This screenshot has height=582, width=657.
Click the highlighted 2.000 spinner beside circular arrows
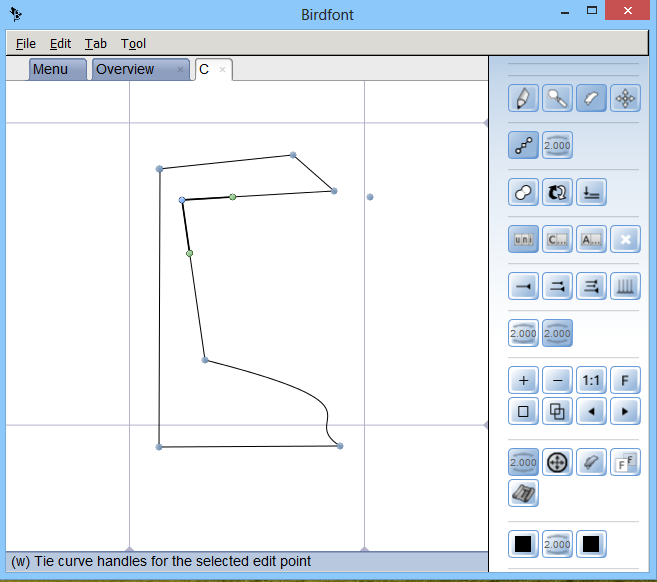click(523, 462)
